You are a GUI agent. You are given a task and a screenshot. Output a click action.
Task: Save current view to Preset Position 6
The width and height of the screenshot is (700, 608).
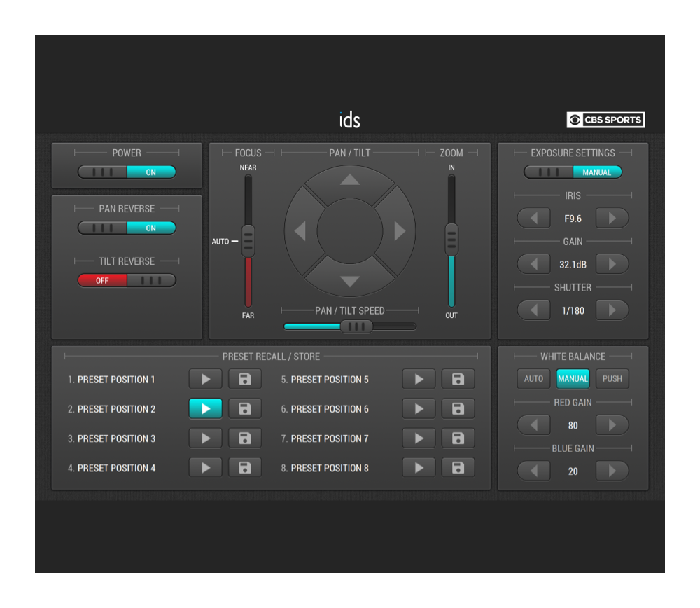(458, 408)
